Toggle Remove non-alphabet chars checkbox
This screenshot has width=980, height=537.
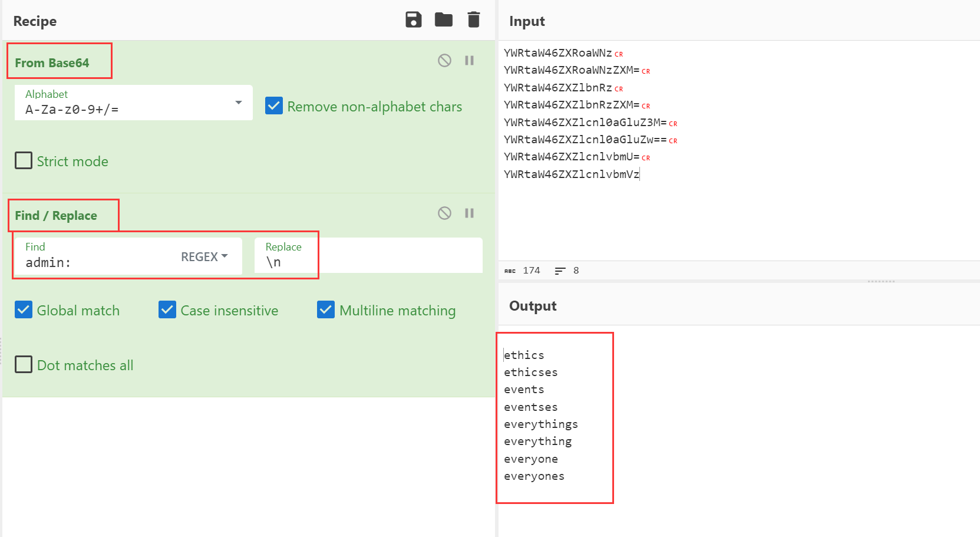coord(274,106)
